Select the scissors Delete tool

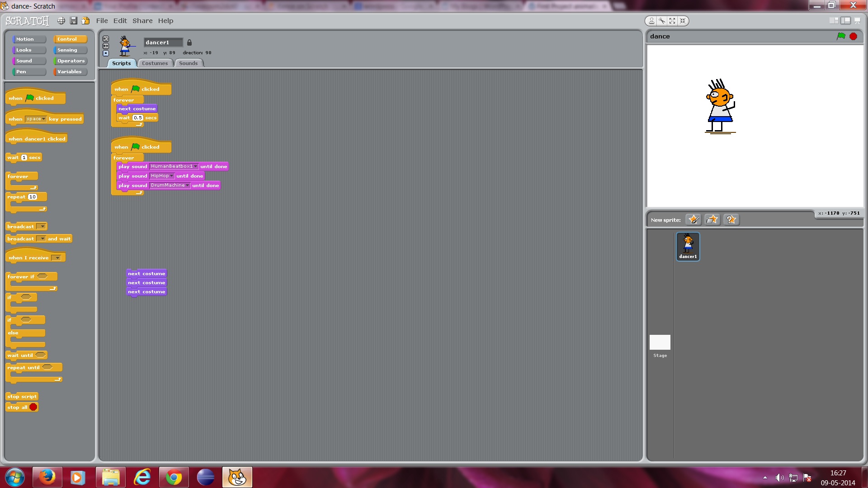click(662, 21)
